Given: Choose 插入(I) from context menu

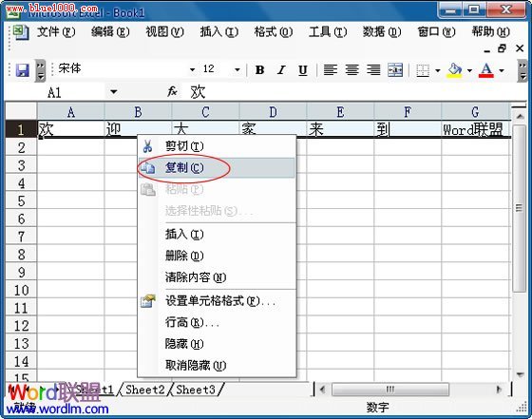Looking at the screenshot, I should coord(217,235).
